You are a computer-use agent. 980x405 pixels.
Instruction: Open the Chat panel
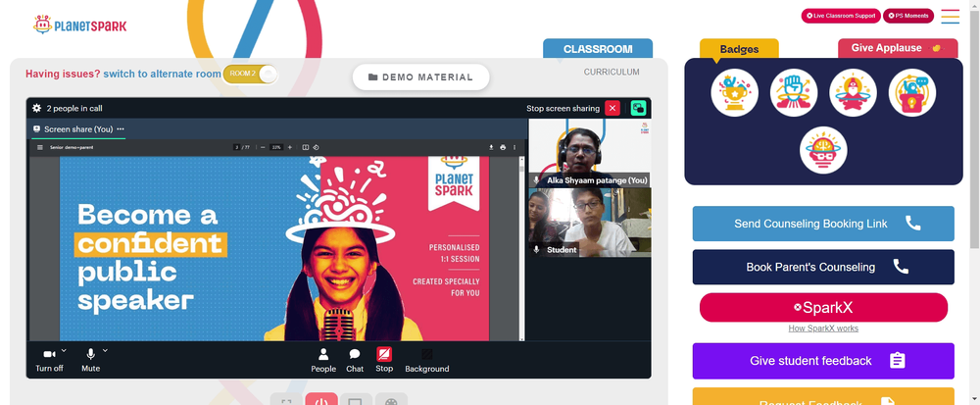point(355,361)
